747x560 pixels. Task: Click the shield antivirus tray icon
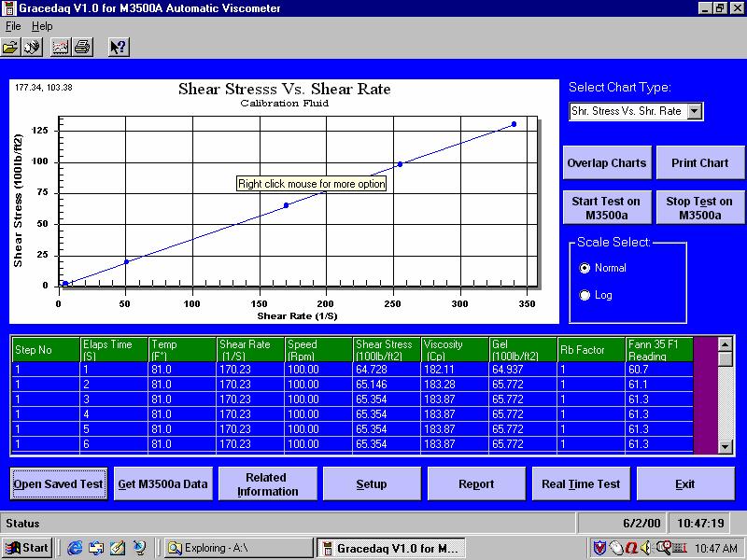[599, 548]
